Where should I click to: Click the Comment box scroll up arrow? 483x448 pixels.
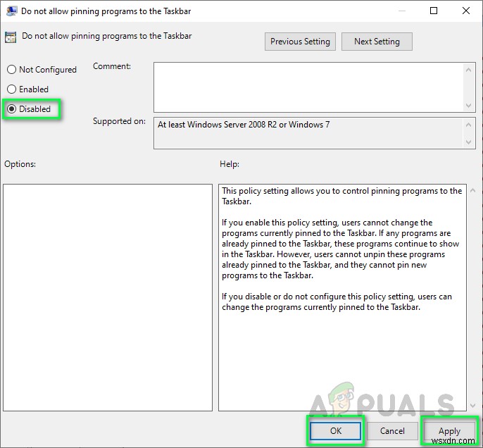click(x=468, y=70)
